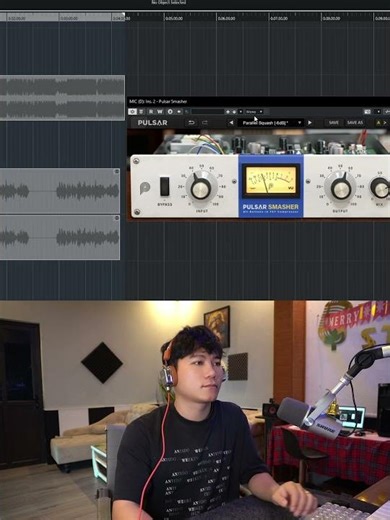Select the A comparison slot
This screenshot has width=390, height=520.
pyautogui.click(x=378, y=123)
